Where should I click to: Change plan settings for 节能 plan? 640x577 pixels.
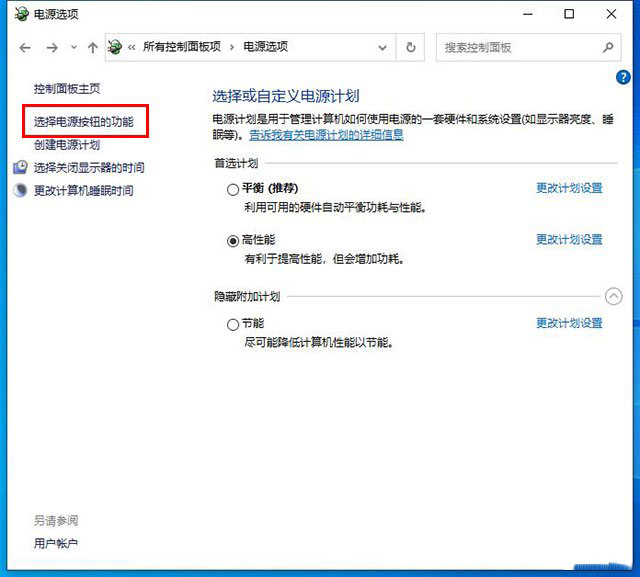pyautogui.click(x=569, y=323)
